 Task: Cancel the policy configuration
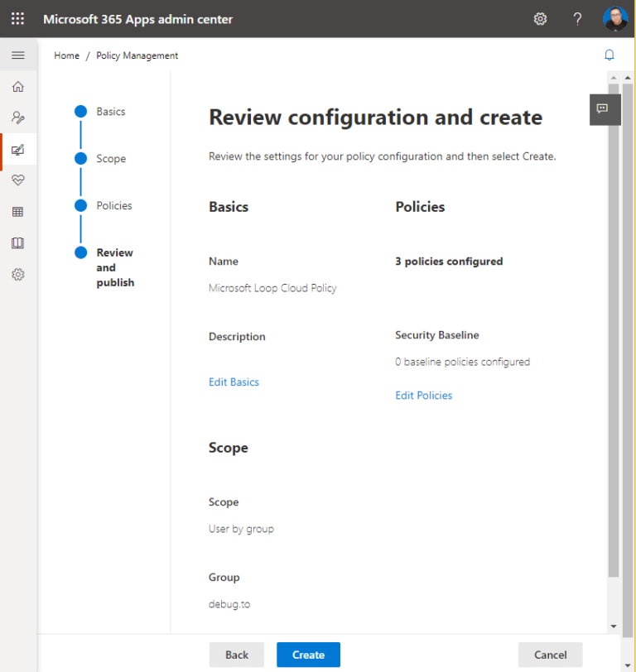click(x=550, y=655)
